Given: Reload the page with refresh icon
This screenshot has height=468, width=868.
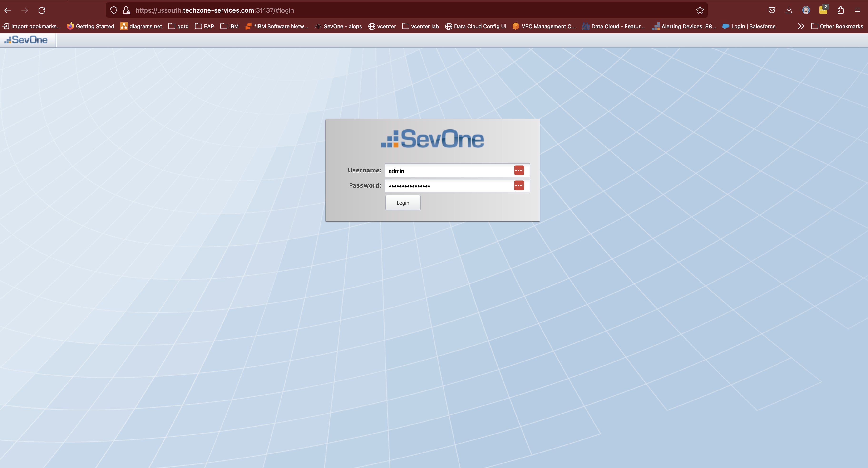Looking at the screenshot, I should [42, 10].
